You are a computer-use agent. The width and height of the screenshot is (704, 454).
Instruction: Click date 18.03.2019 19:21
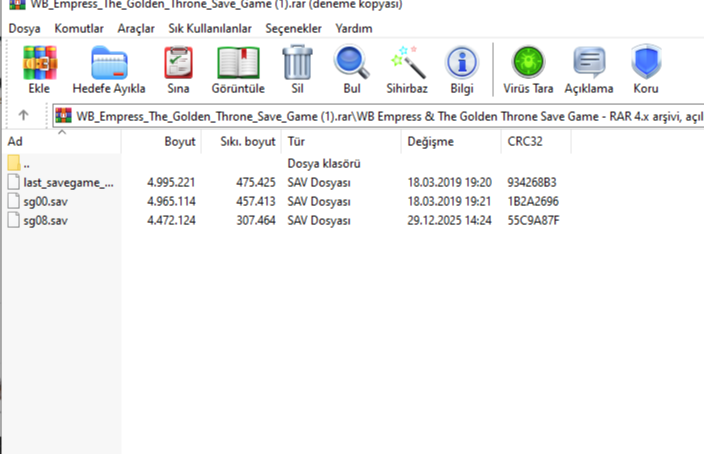tap(449, 201)
